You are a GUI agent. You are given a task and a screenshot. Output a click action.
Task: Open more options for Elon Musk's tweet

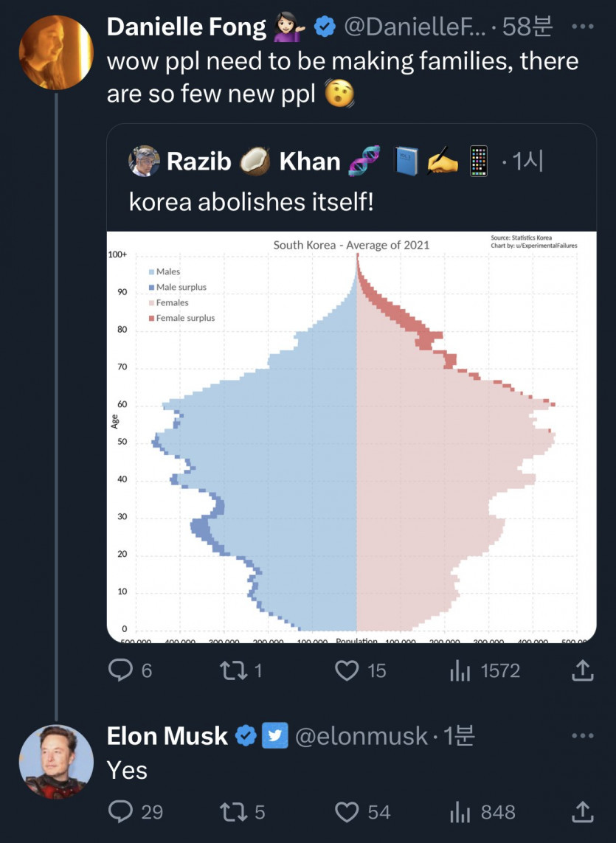tap(583, 735)
